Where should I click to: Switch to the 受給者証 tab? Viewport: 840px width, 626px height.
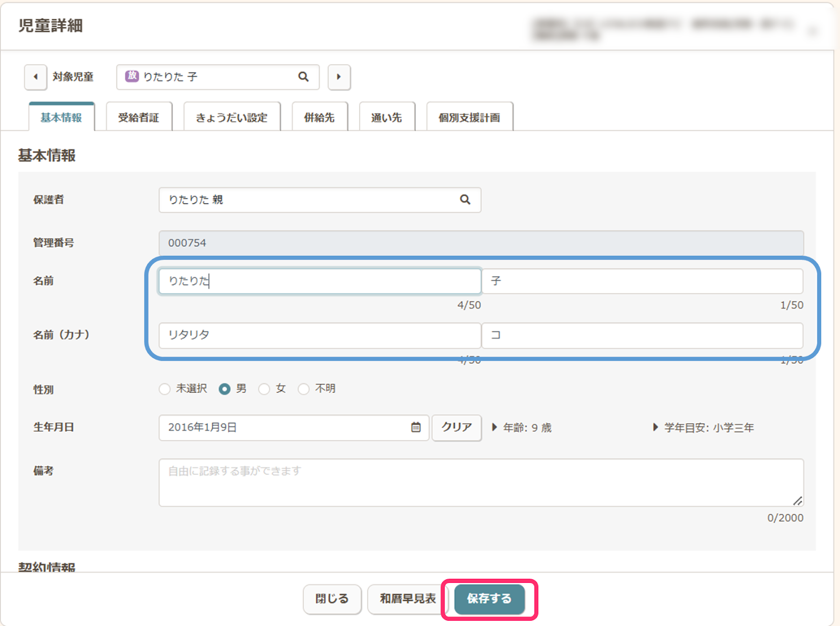point(139,118)
